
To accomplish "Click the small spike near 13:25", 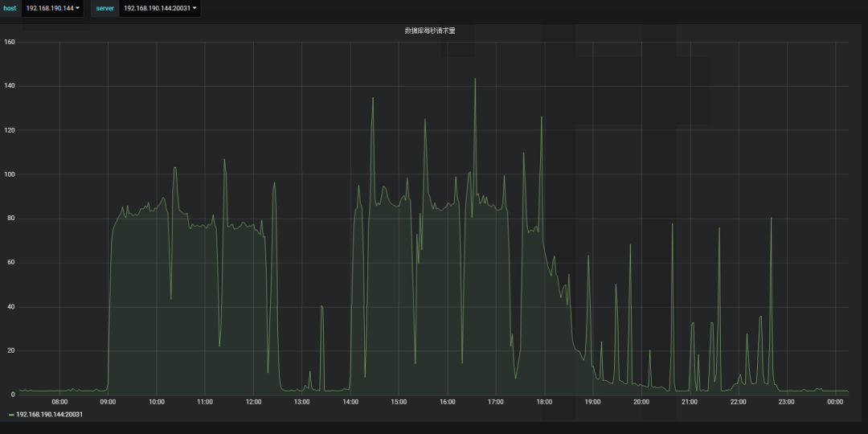I will [x=321, y=306].
